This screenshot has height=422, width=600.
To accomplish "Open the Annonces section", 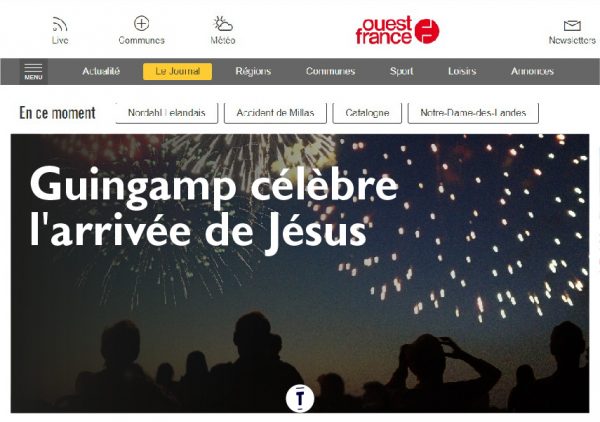I will [532, 71].
